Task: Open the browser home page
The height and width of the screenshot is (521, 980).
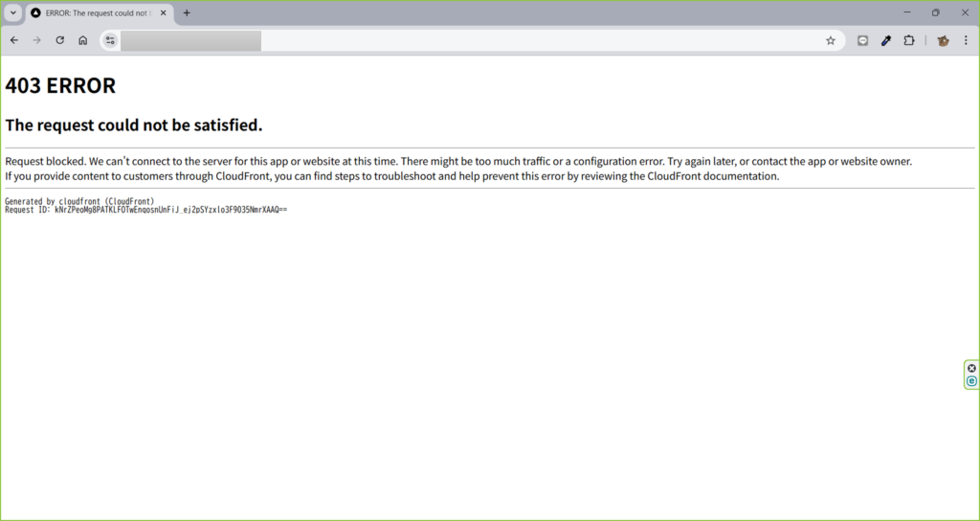Action: click(83, 40)
